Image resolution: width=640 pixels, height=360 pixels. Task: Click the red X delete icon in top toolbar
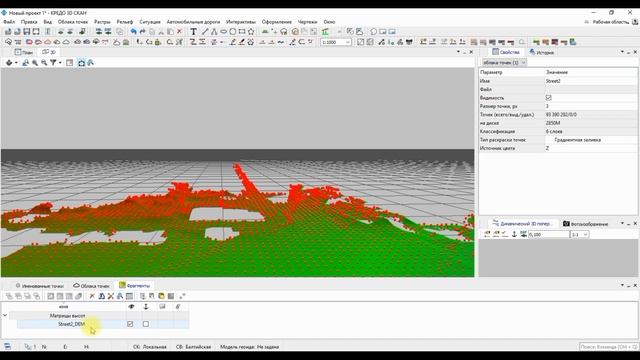(x=179, y=31)
